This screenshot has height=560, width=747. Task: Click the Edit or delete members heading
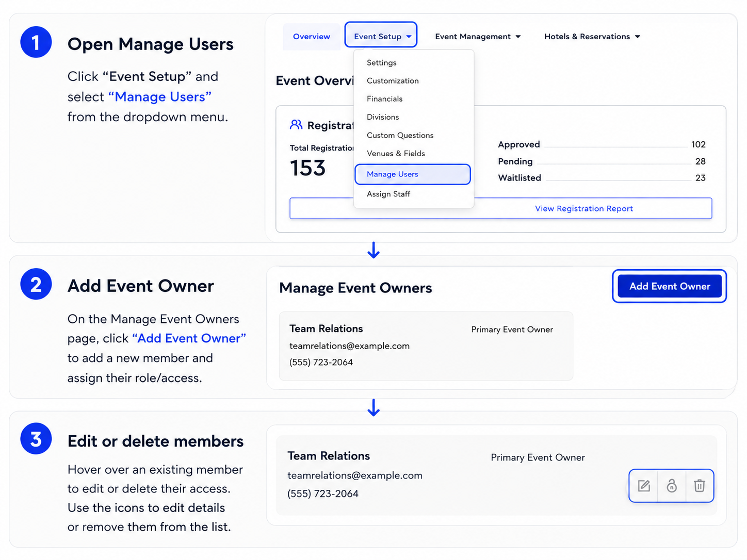[x=155, y=441]
